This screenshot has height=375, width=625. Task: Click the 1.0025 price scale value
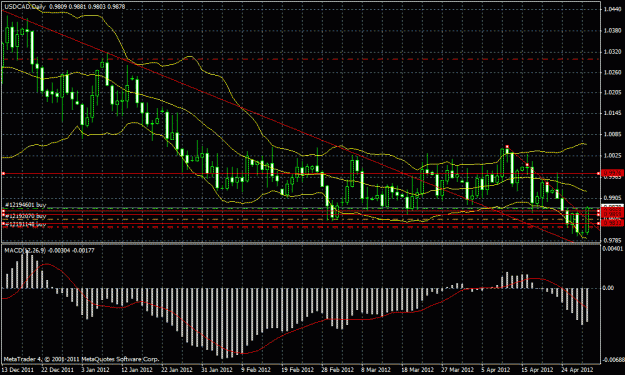(612, 155)
